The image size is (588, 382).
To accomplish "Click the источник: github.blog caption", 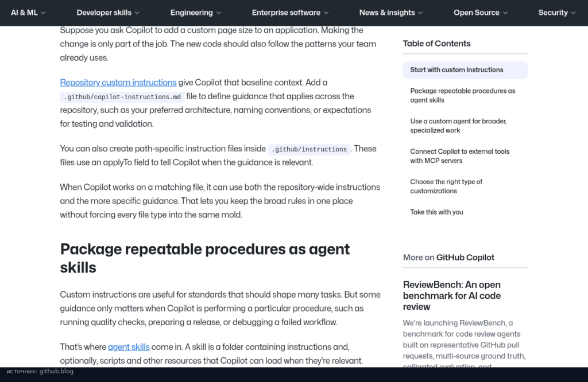I will point(40,371).
